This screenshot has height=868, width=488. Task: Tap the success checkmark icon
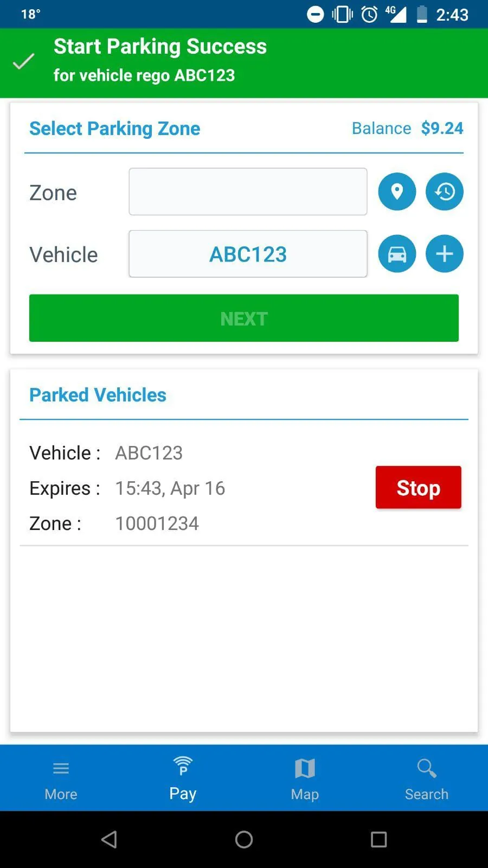(x=24, y=61)
